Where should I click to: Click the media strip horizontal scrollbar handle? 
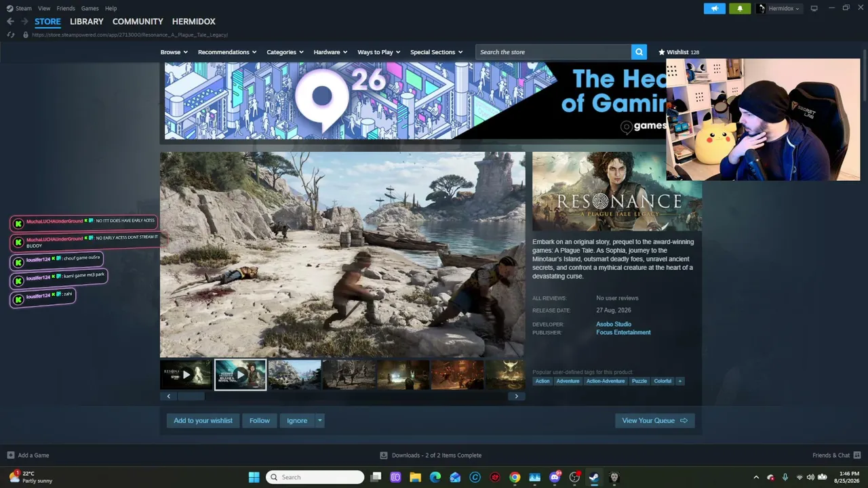pos(191,396)
